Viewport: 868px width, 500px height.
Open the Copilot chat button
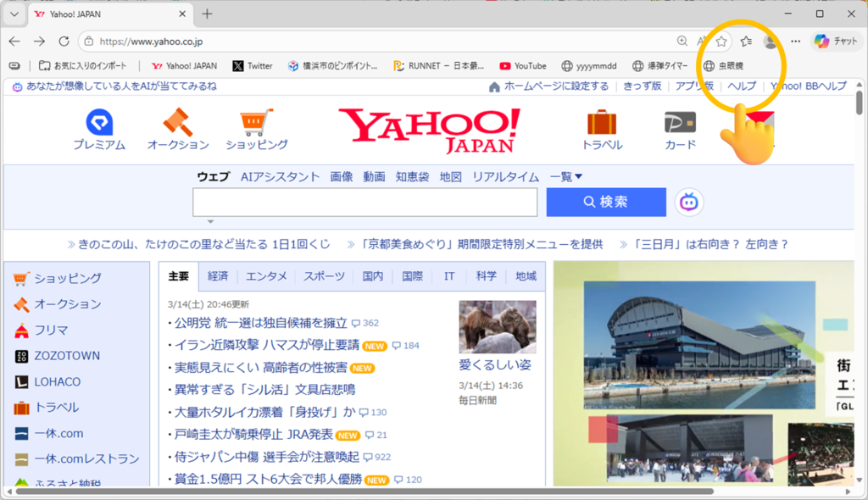(836, 41)
